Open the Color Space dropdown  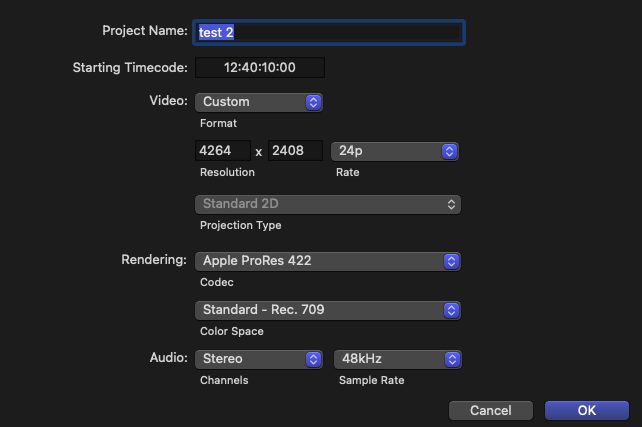[327, 310]
